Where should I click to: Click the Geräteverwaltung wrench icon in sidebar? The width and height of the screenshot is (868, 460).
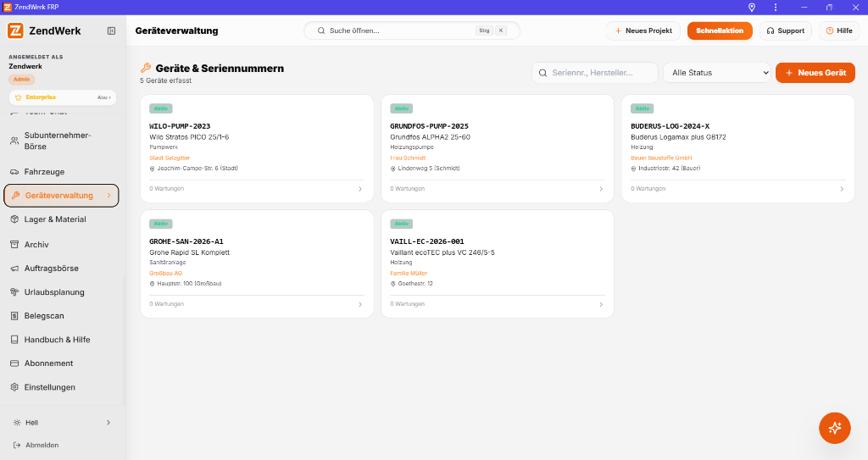tap(15, 196)
